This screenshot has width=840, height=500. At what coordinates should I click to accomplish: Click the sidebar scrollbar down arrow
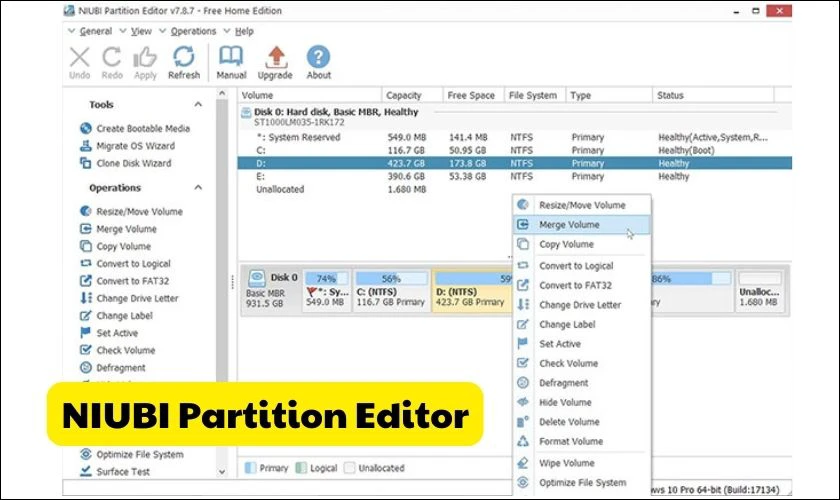(222, 472)
